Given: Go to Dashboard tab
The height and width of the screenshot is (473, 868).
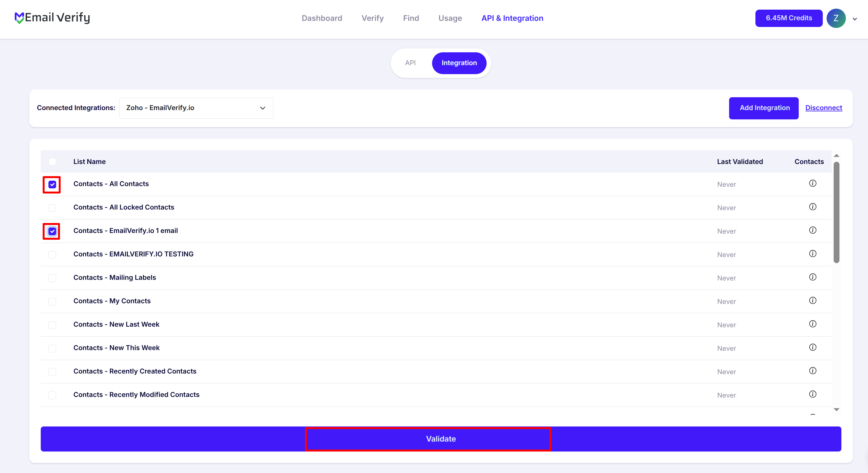Looking at the screenshot, I should click(x=322, y=18).
